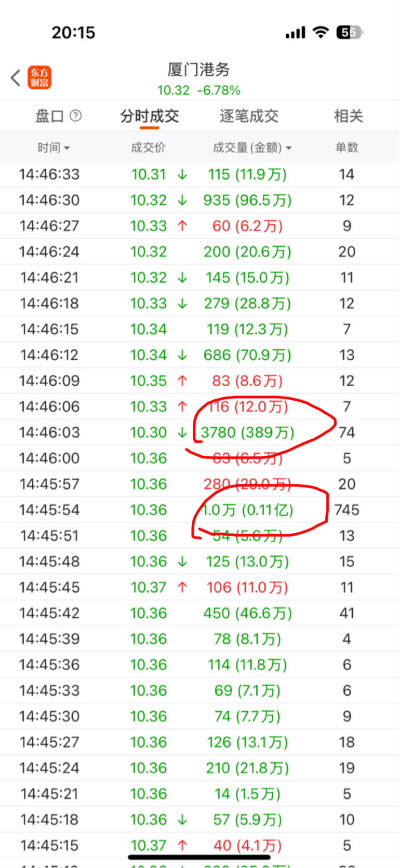Tap the 10.32 -6.78% price line

point(199,90)
